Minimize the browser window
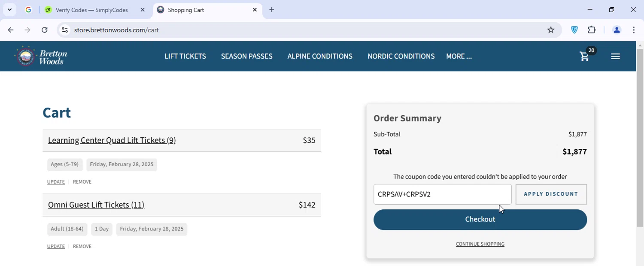Viewport: 644px width, 266px height. pyautogui.click(x=590, y=9)
